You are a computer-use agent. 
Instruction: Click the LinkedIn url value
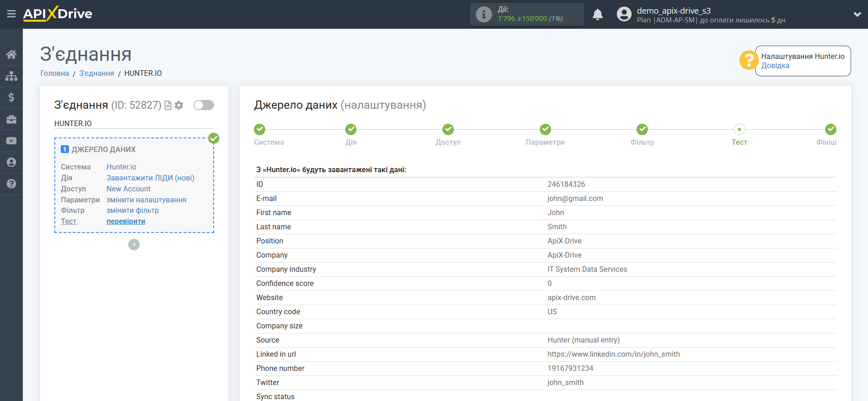614,354
